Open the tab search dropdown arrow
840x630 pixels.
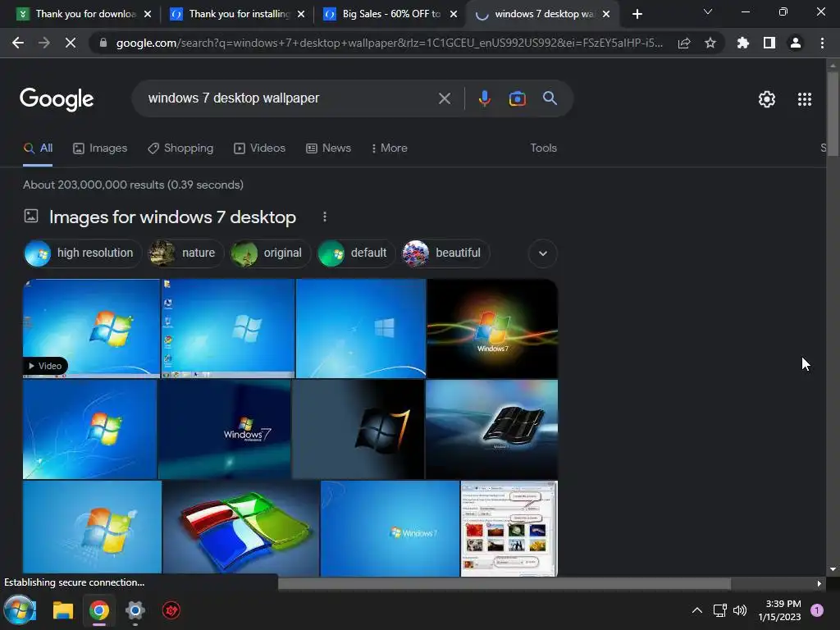708,11
